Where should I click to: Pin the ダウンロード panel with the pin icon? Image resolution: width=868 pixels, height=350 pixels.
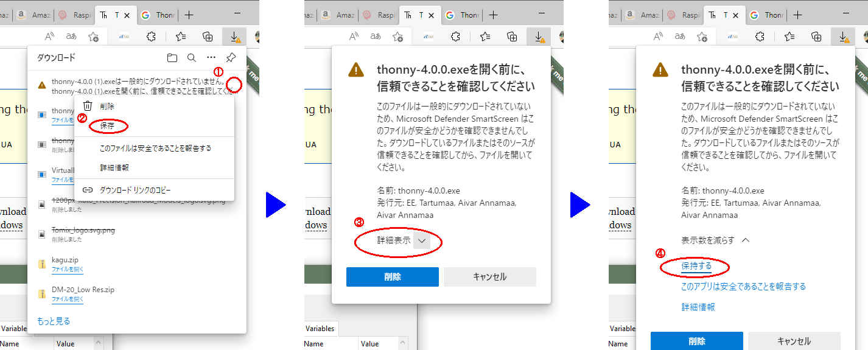(231, 58)
